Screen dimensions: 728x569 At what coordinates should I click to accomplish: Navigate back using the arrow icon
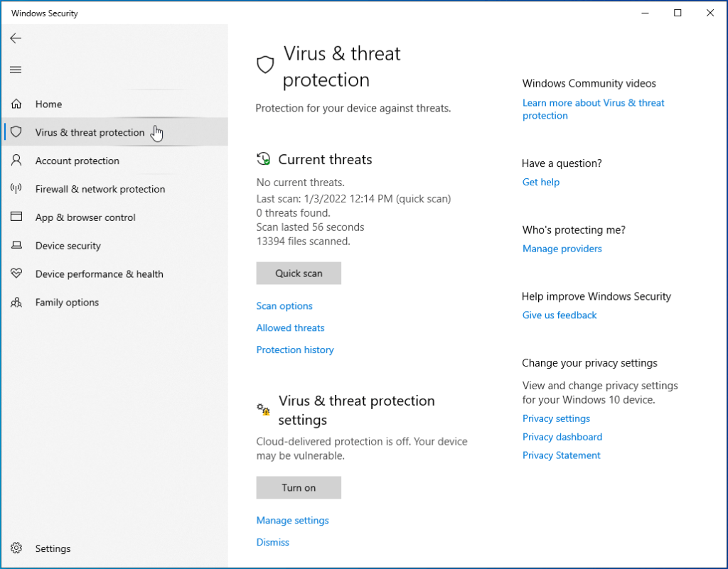click(16, 38)
